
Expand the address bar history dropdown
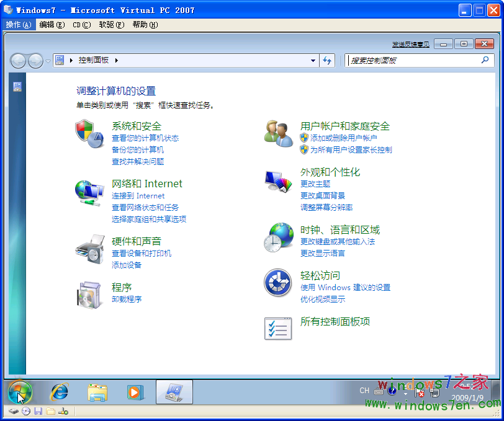click(x=313, y=61)
